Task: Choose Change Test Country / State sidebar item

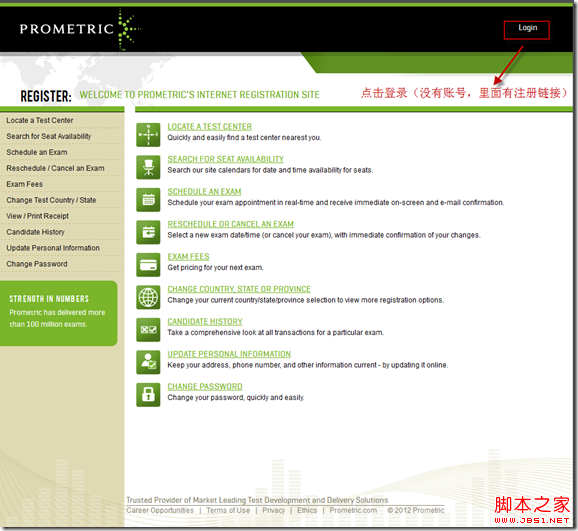Action: [51, 200]
